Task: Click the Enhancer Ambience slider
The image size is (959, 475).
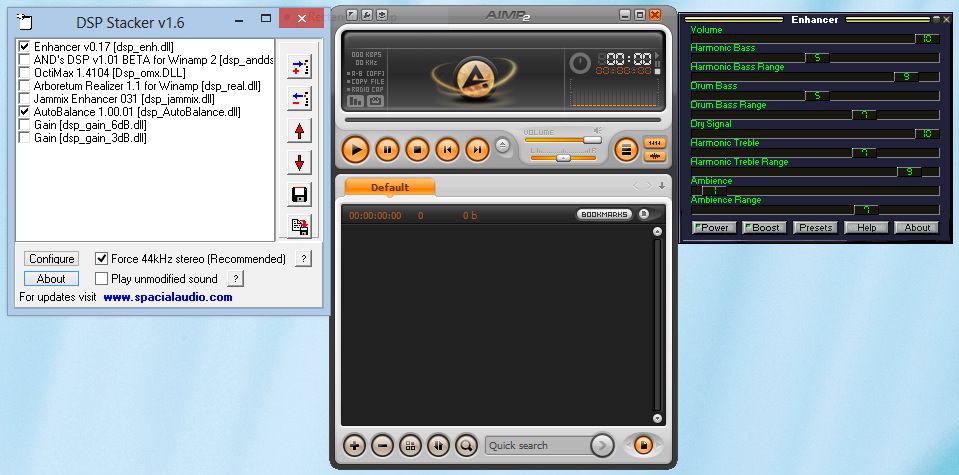Action: coord(815,191)
